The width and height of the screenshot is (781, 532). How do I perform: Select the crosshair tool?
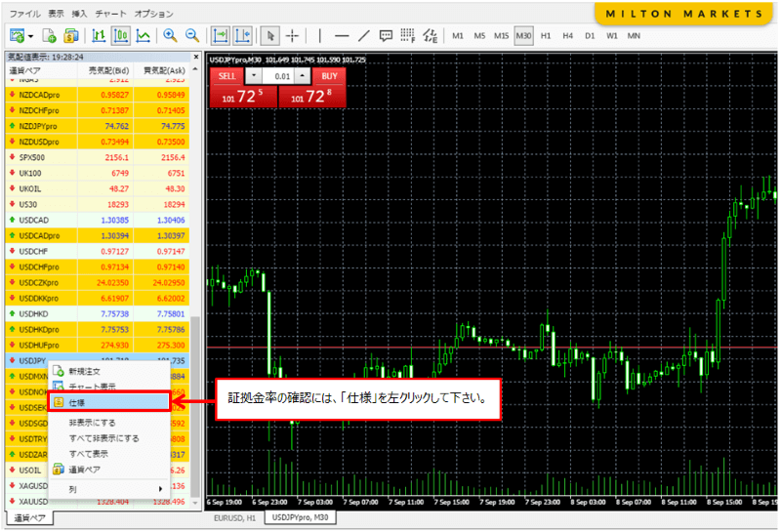pyautogui.click(x=292, y=36)
